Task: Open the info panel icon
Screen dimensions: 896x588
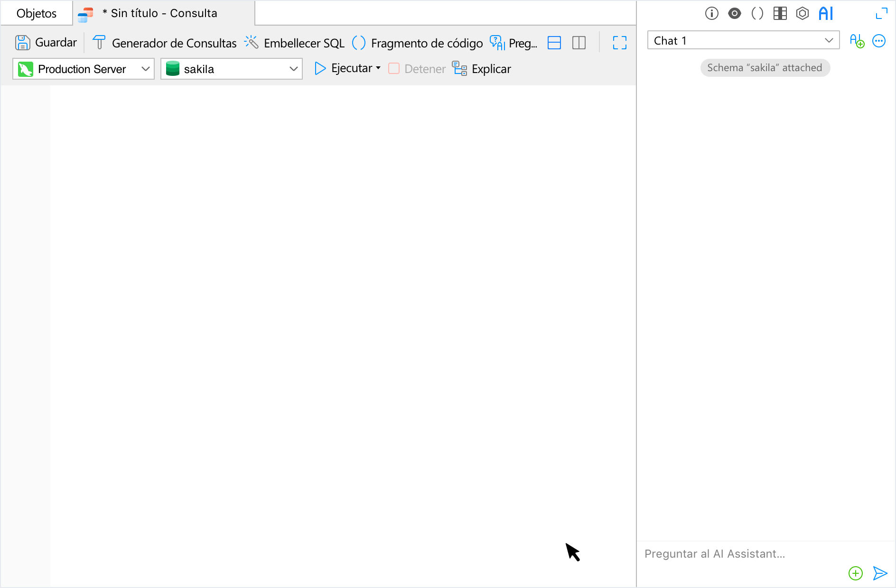Action: tap(711, 13)
